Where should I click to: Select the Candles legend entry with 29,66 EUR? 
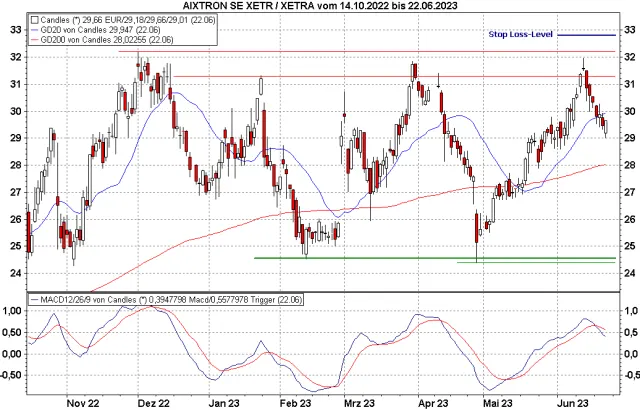(x=122, y=20)
